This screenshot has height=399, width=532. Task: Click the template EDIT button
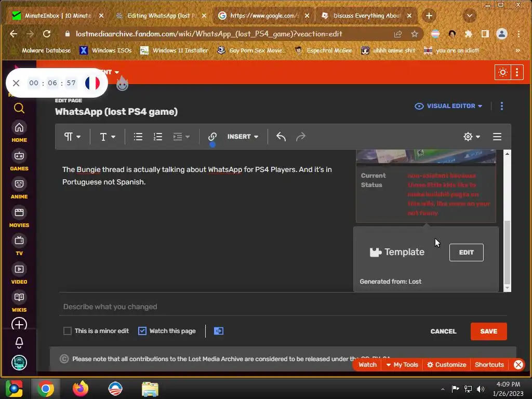tap(466, 252)
